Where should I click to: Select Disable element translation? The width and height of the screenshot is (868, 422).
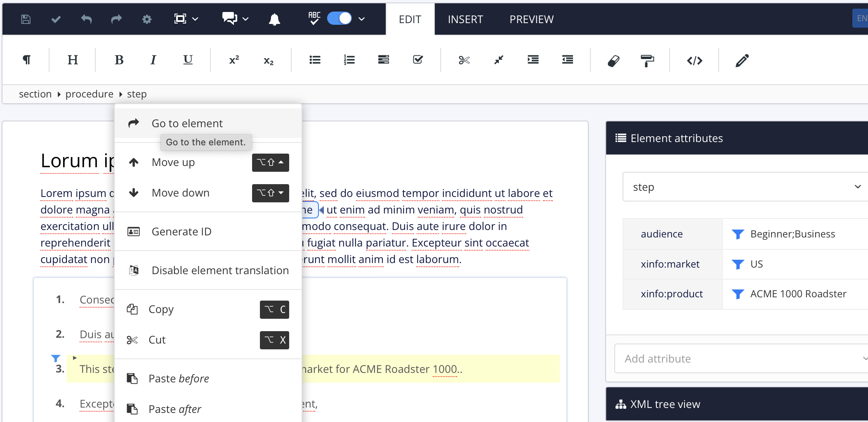tap(220, 270)
